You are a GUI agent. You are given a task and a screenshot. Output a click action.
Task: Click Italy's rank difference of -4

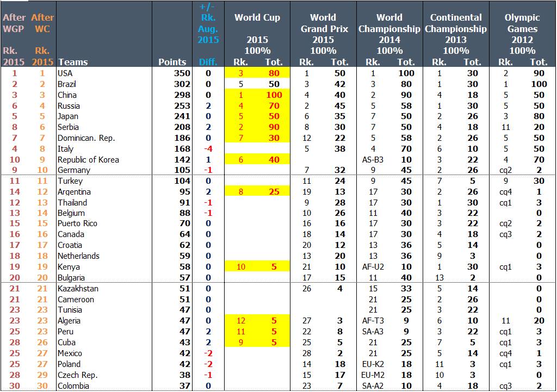coord(208,149)
